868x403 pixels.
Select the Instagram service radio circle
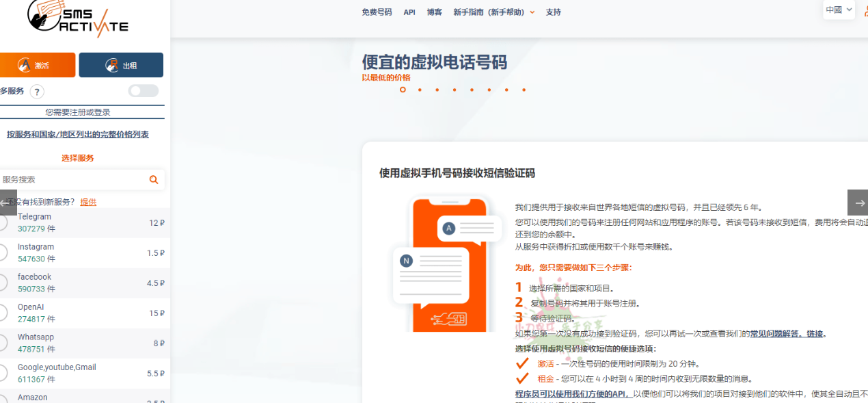[x=2, y=253]
